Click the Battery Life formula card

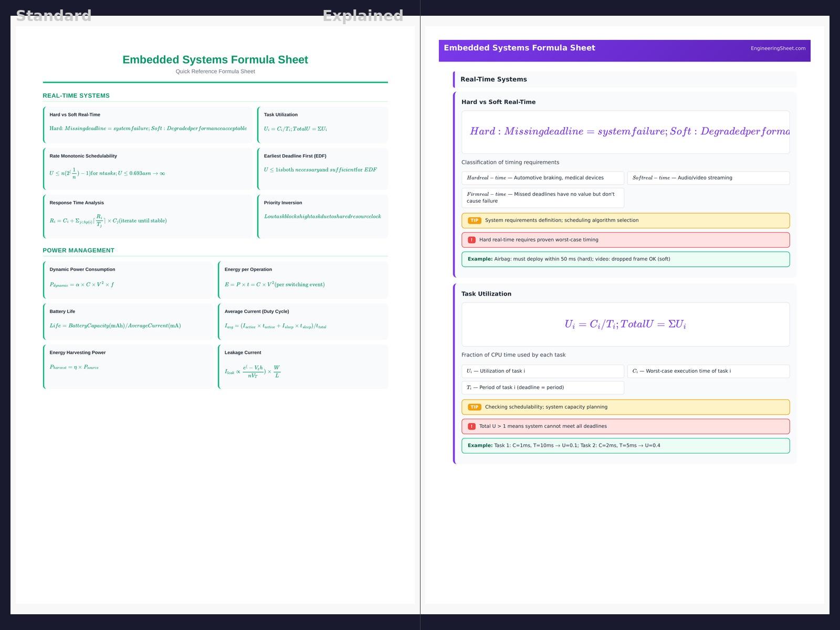coord(129,321)
